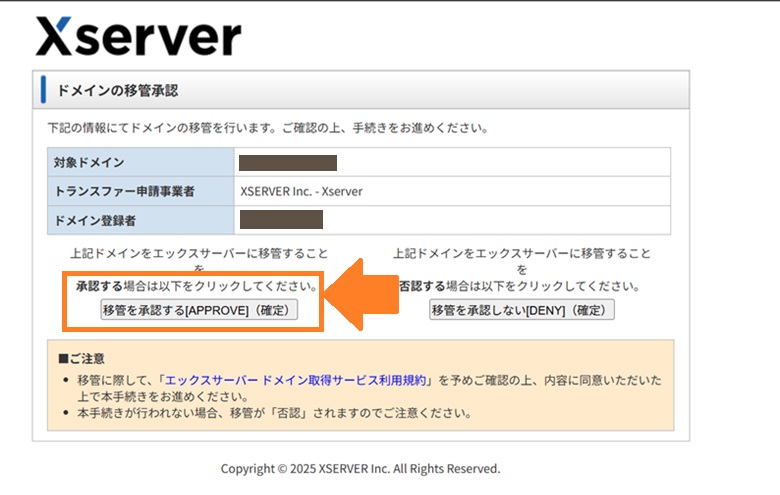Viewport: 780px width, 495px height.
Task: Click the copyright footer text
Action: pyautogui.click(x=360, y=468)
